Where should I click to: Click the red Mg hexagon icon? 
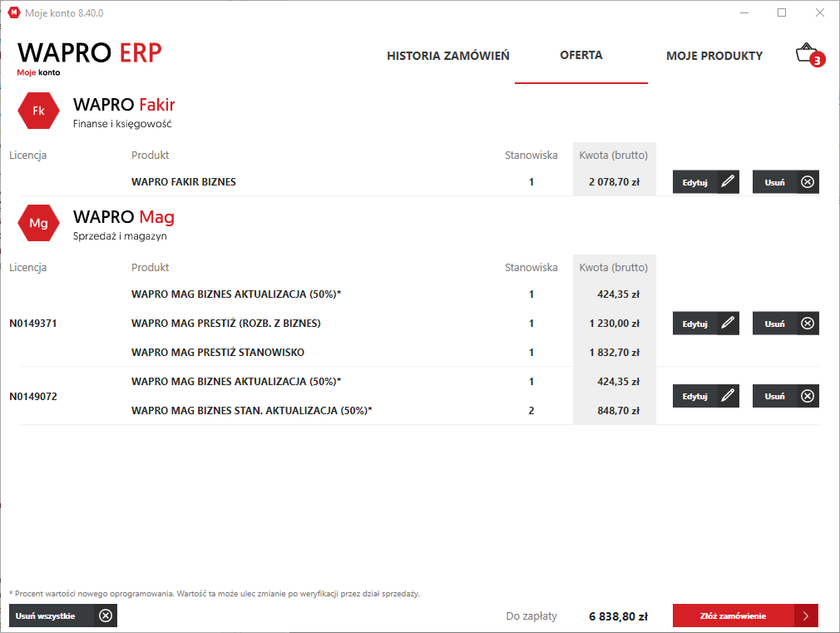pos(38,223)
